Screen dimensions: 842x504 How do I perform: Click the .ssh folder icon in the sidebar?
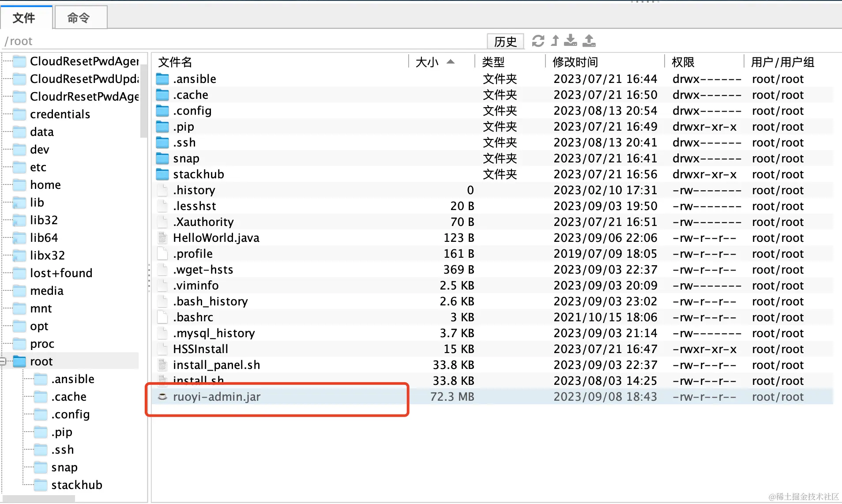(x=40, y=449)
